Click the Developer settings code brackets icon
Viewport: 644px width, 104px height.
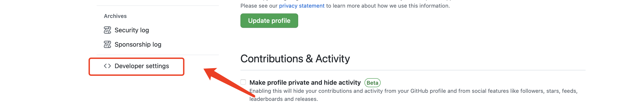(107, 66)
